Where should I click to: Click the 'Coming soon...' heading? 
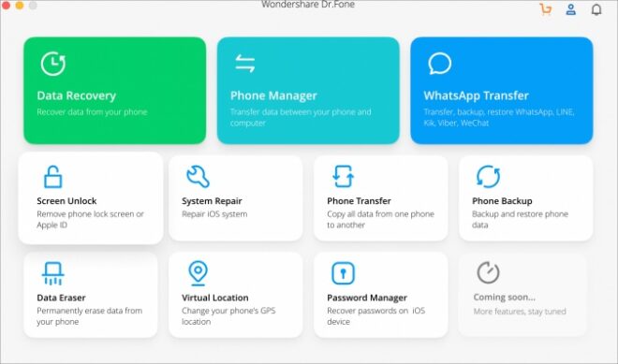[x=504, y=297]
